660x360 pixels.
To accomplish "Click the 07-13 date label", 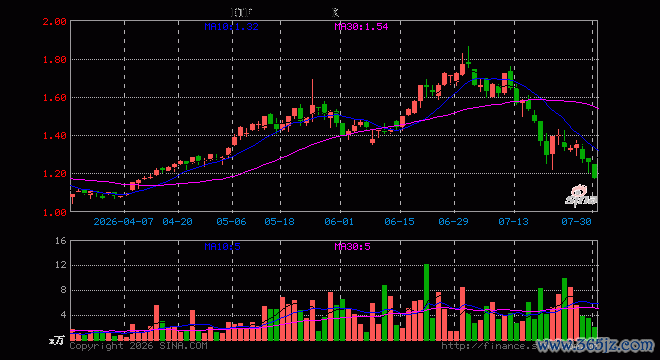I will pyautogui.click(x=513, y=221).
